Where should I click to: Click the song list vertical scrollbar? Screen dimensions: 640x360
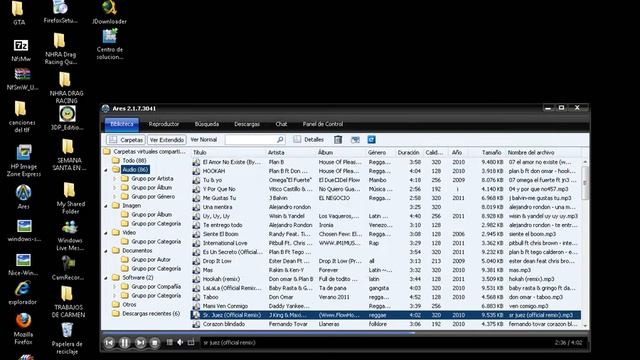585,243
